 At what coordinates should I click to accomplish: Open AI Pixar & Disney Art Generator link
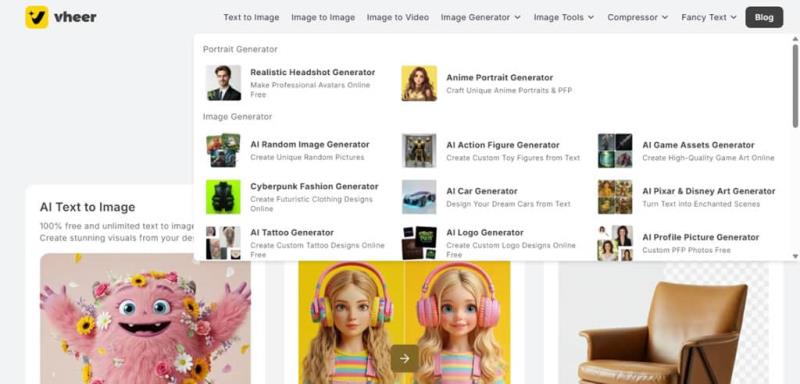coord(709,191)
